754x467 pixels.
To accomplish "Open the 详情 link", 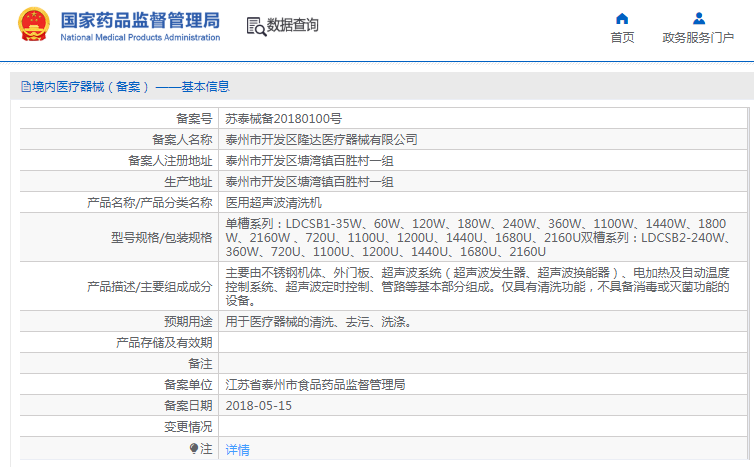I will pyautogui.click(x=238, y=450).
